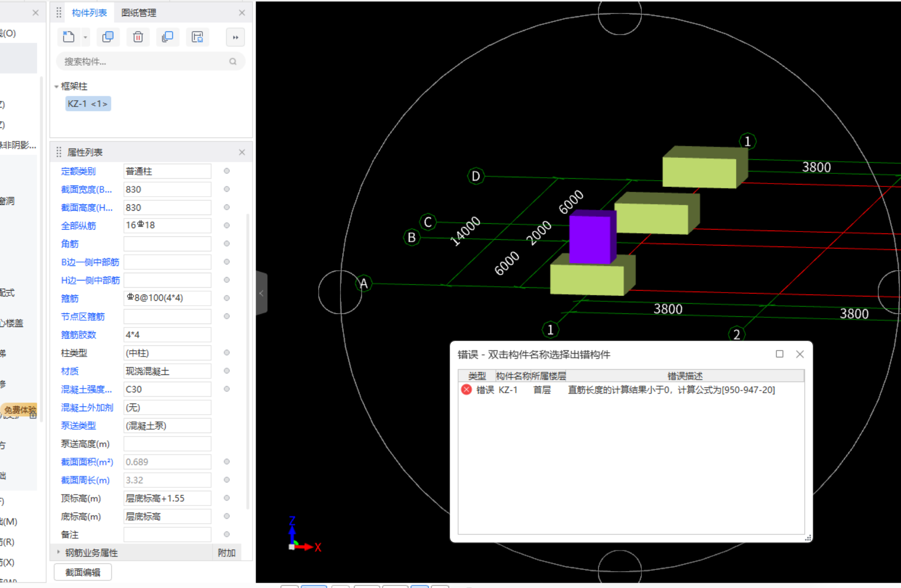This screenshot has height=588, width=901.
Task: Edit the 箍筋 value field
Action: coord(167,298)
